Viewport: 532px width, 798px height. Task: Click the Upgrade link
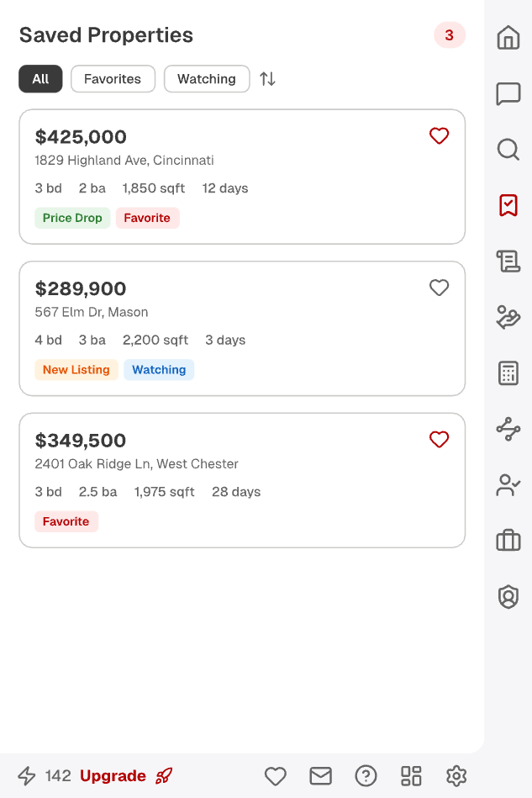point(113,775)
